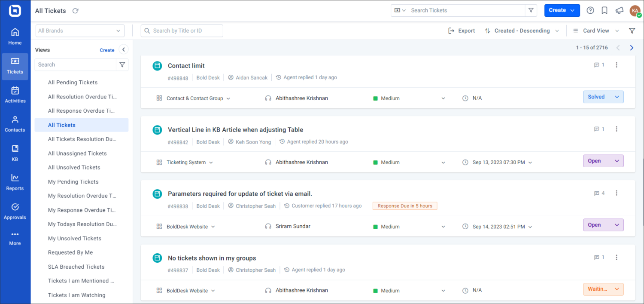Open the Announcements megaphone icon
The height and width of the screenshot is (304, 644).
[619, 10]
